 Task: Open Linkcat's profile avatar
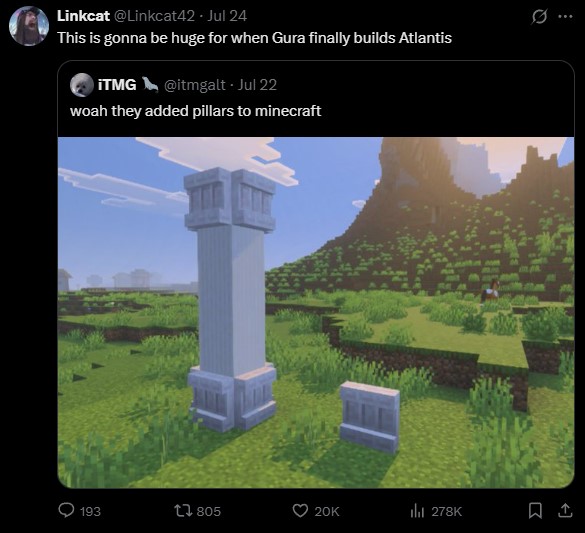(29, 26)
